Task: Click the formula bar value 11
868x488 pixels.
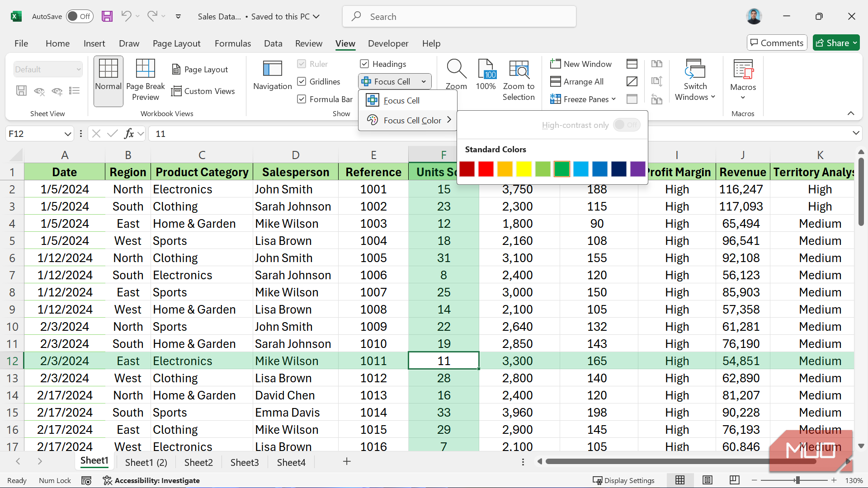Action: pyautogui.click(x=160, y=134)
